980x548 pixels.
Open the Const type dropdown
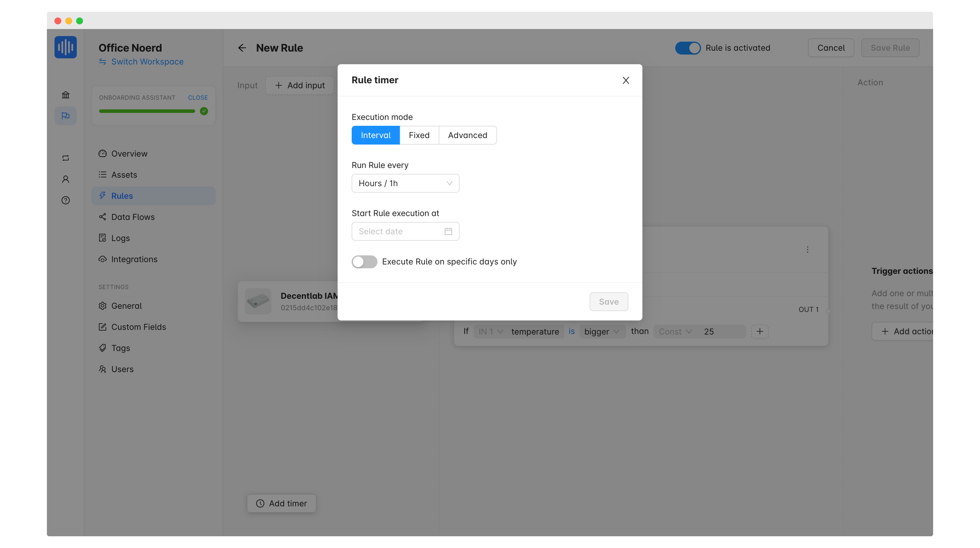coord(675,331)
